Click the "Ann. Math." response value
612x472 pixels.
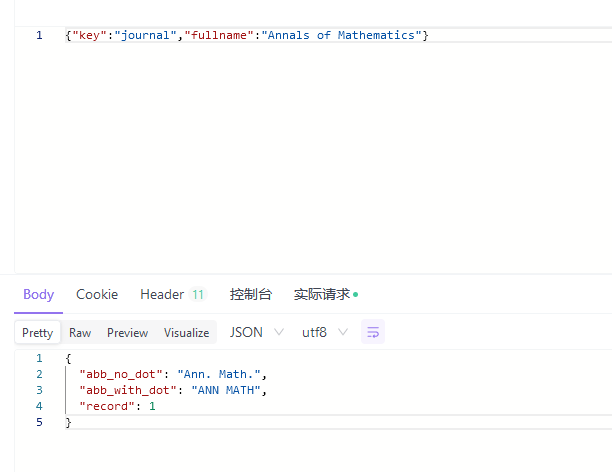[219, 374]
